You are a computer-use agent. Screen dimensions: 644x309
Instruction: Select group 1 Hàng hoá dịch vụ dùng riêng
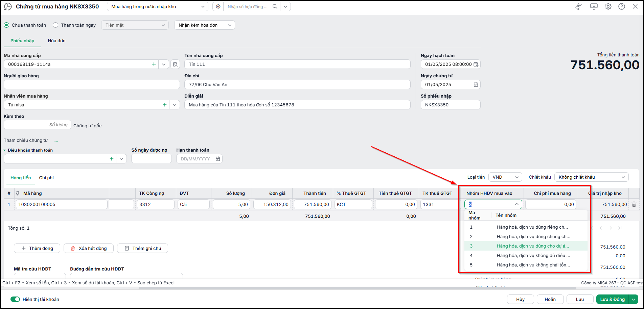coord(526,227)
